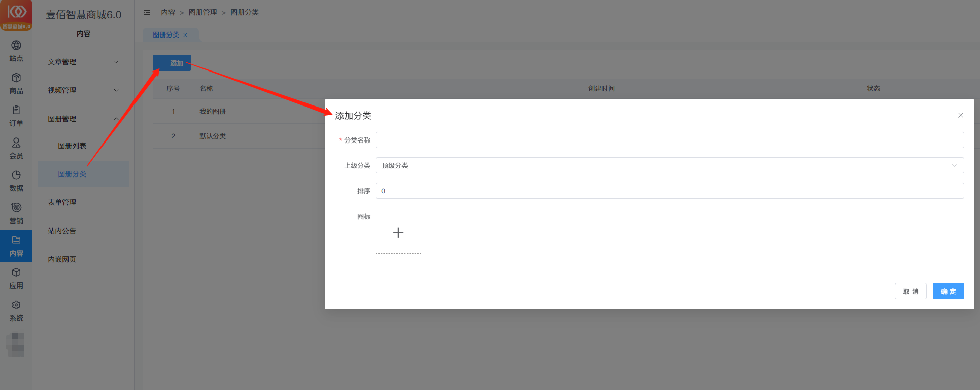Click the 壹佰智慧商城6.0 title

coord(84,15)
